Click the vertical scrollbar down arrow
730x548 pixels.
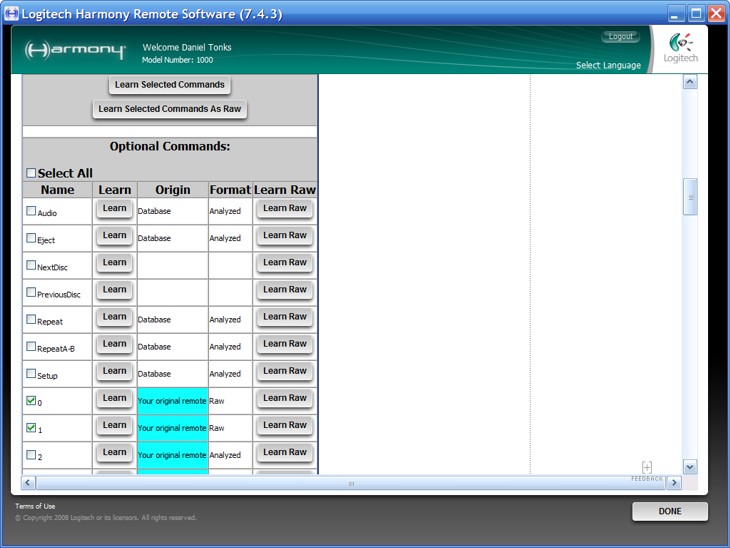click(x=690, y=467)
